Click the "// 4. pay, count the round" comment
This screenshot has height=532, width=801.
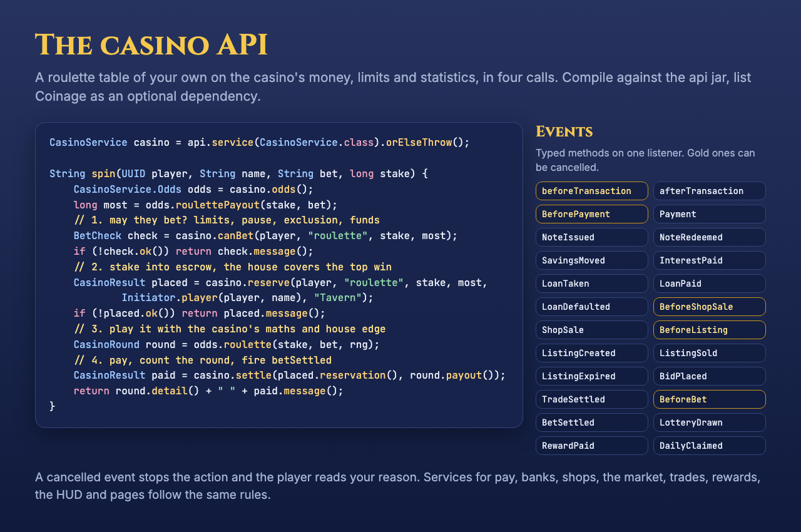(203, 360)
